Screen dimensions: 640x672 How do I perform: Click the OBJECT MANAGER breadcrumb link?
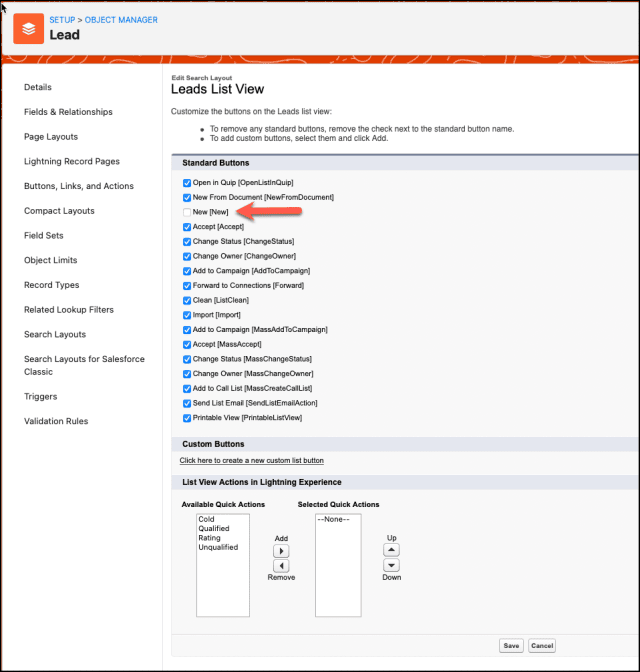[x=114, y=19]
